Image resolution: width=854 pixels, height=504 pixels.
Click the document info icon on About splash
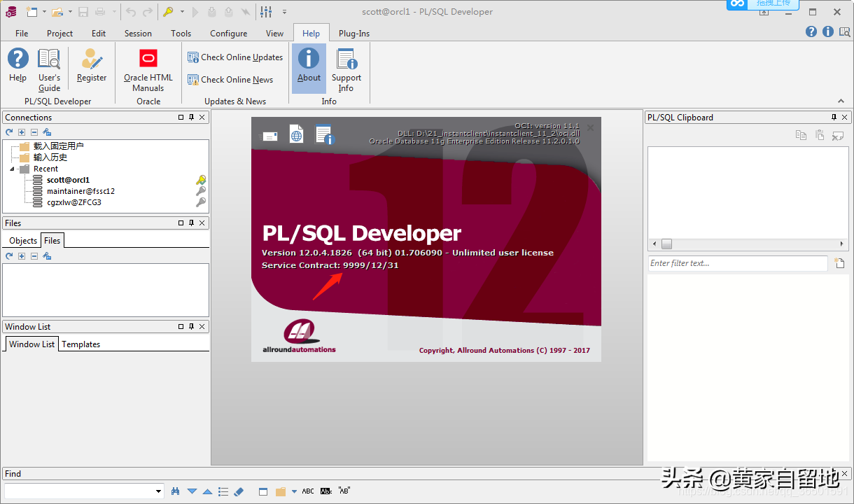[324, 134]
